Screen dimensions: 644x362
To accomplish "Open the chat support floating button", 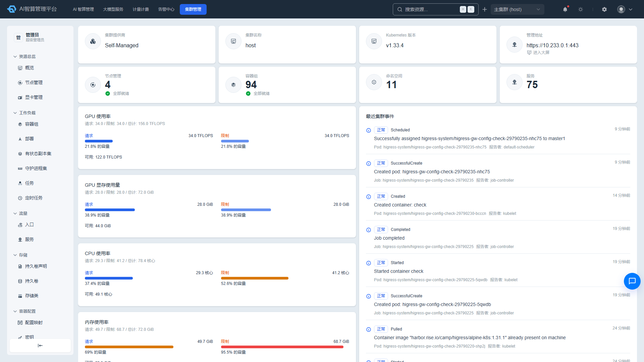I will pos(632,281).
